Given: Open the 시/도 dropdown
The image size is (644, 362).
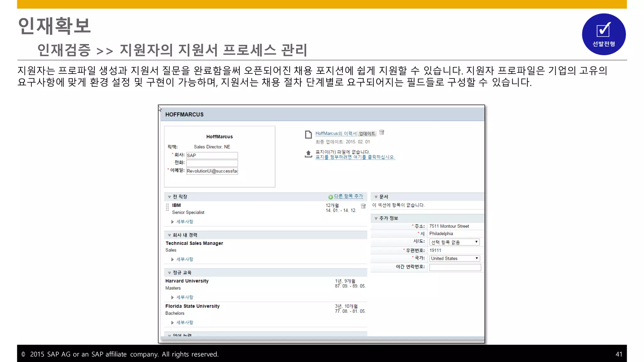Looking at the screenshot, I should (454, 242).
